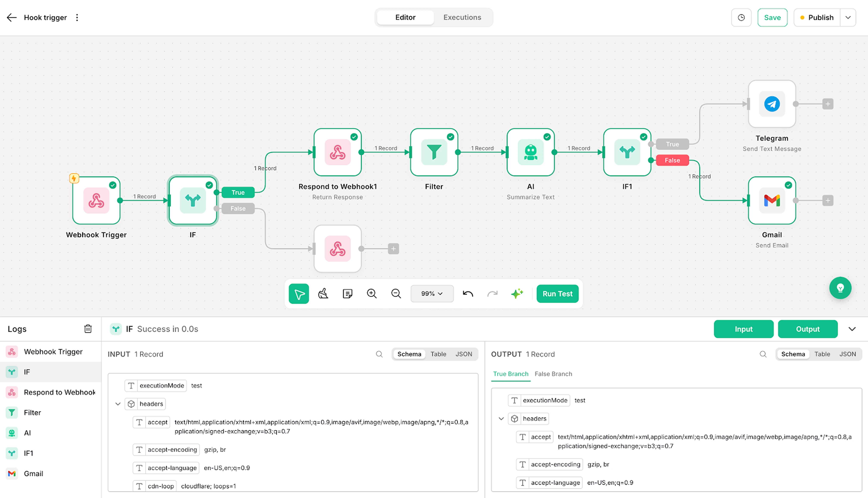Open the AI sparkle assistant
The width and height of the screenshot is (868, 498).
point(517,293)
